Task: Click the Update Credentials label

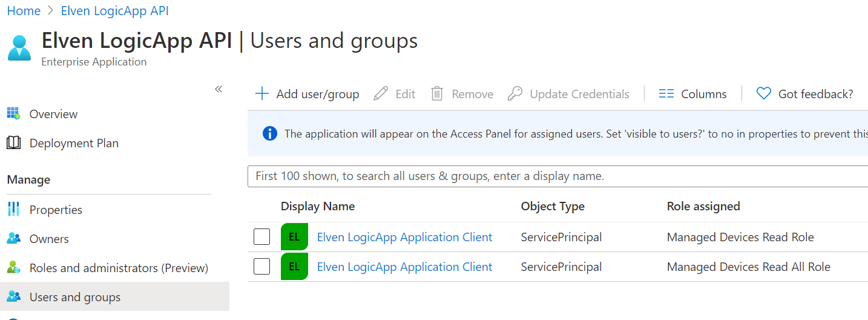Action: pyautogui.click(x=579, y=94)
